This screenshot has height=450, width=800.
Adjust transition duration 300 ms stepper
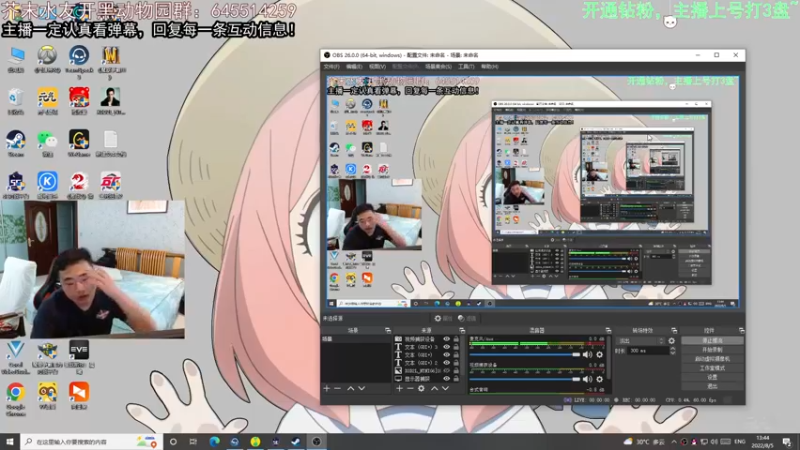(672, 351)
